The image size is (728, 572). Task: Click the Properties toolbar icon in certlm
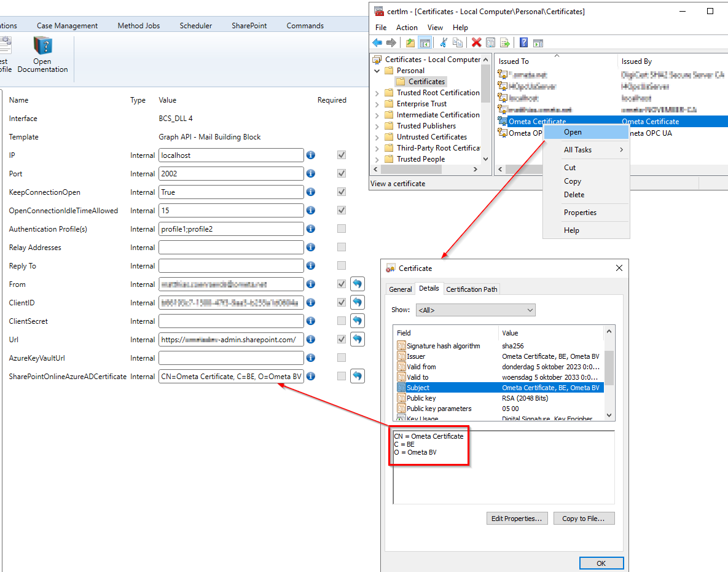coord(490,43)
